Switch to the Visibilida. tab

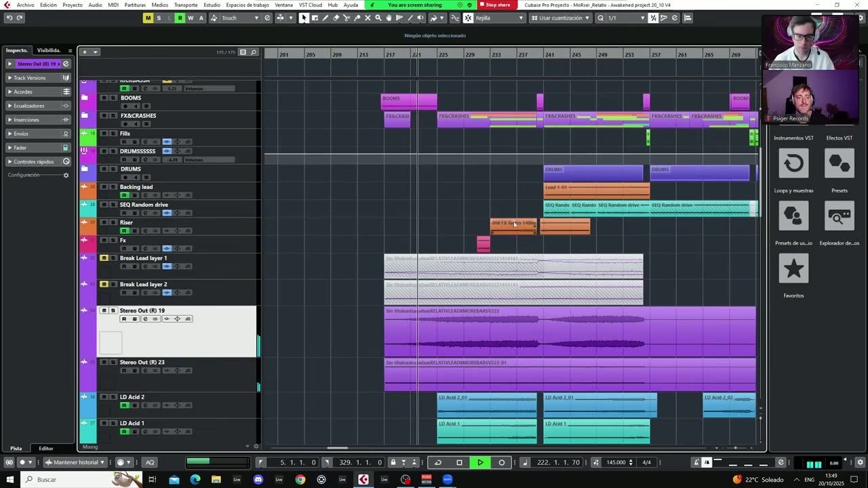tap(49, 50)
